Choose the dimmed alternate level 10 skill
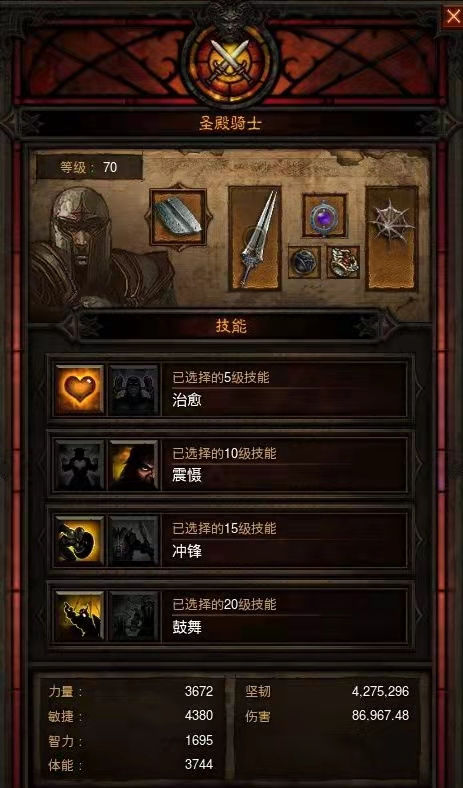 [x=79, y=465]
